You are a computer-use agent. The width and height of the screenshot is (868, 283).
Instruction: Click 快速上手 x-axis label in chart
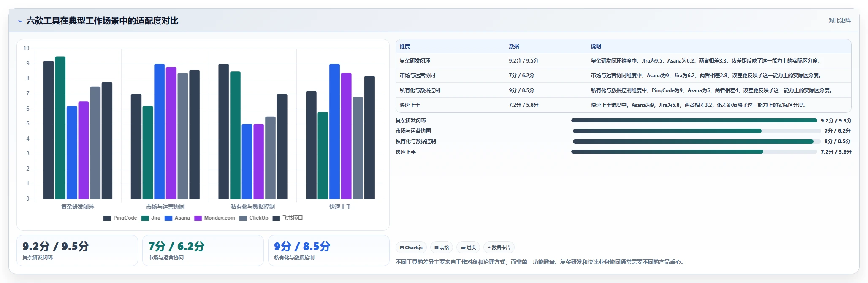340,207
